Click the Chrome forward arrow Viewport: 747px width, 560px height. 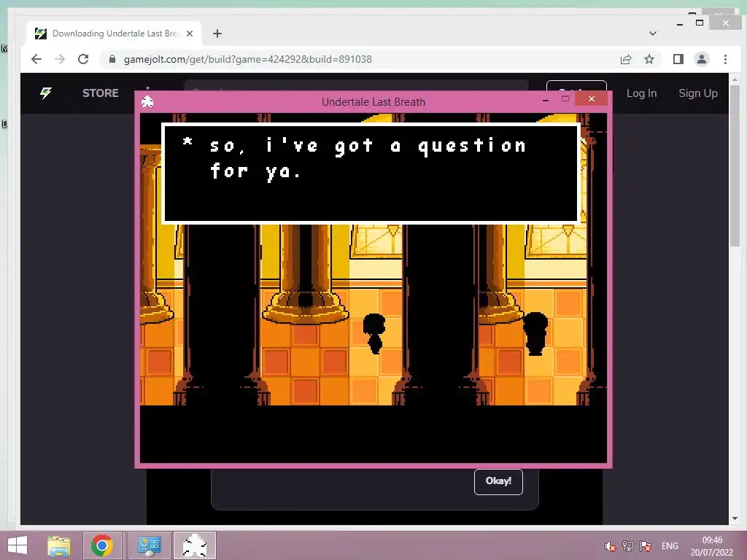click(x=60, y=59)
